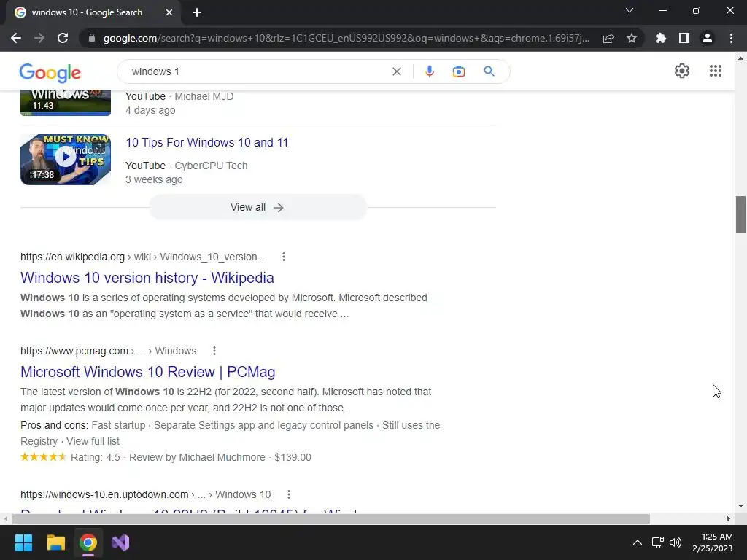Open the tab search chevron
The image size is (747, 560).
pos(630,10)
